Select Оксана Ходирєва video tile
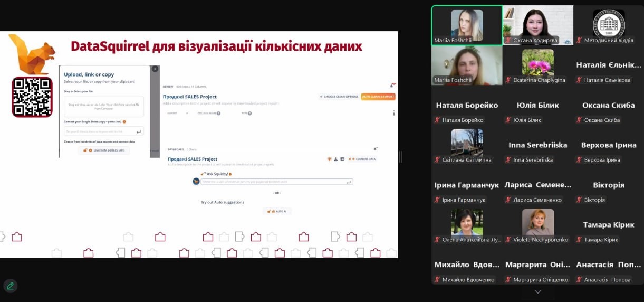 point(537,25)
